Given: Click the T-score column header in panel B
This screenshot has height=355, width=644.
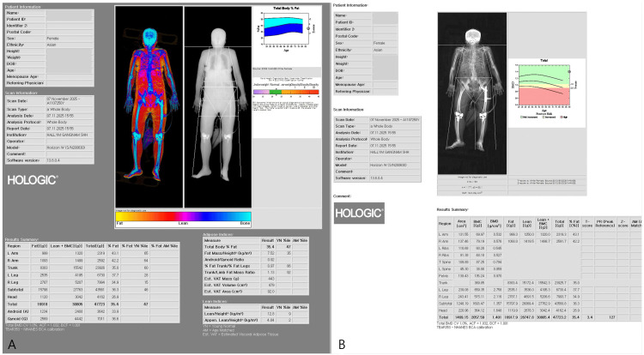Looking at the screenshot, I should pos(587,224).
